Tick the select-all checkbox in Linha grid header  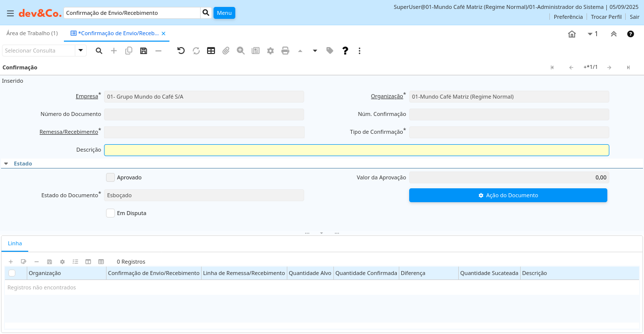[x=12, y=273]
